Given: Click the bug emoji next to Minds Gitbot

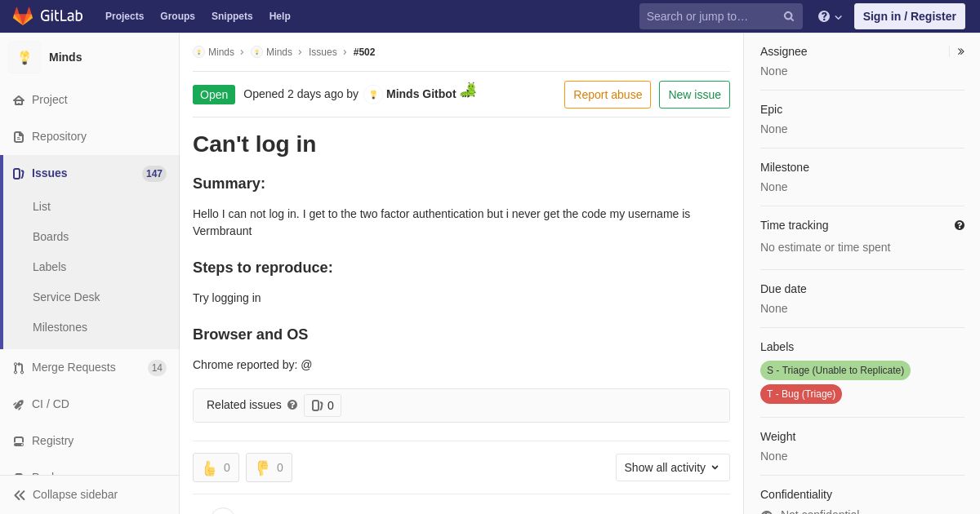Looking at the screenshot, I should point(468,90).
